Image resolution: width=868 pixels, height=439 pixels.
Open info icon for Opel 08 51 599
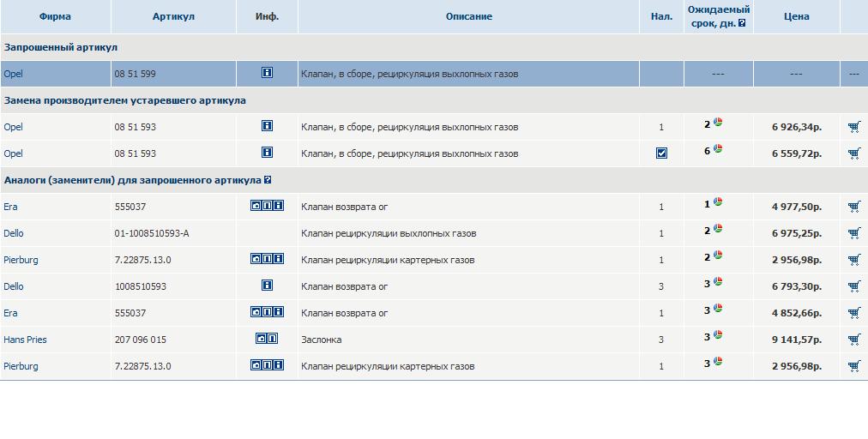[267, 74]
